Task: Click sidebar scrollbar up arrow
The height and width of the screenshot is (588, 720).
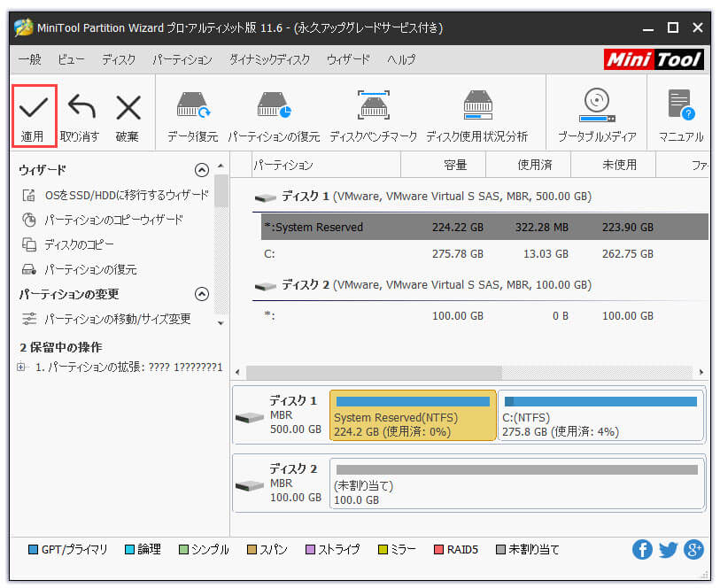Action: click(221, 166)
